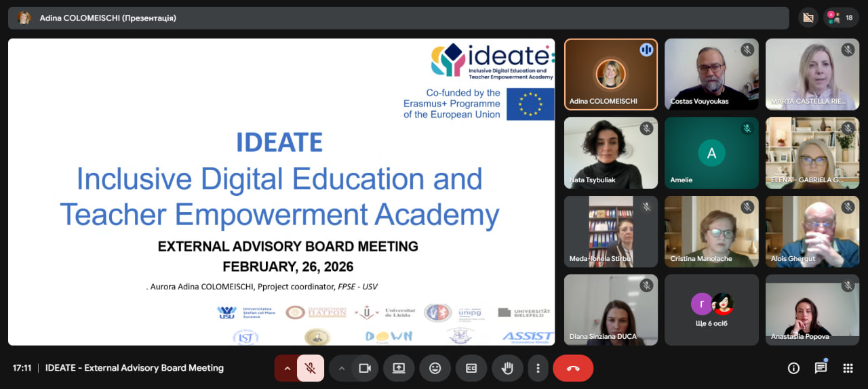This screenshot has width=868, height=389.
Task: Open the activities grid icon
Action: (848, 368)
